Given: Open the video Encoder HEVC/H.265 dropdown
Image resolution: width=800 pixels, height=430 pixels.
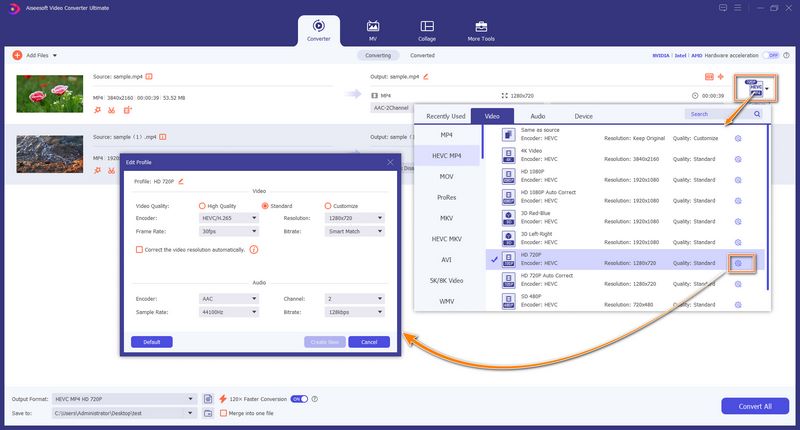Looking at the screenshot, I should point(228,218).
